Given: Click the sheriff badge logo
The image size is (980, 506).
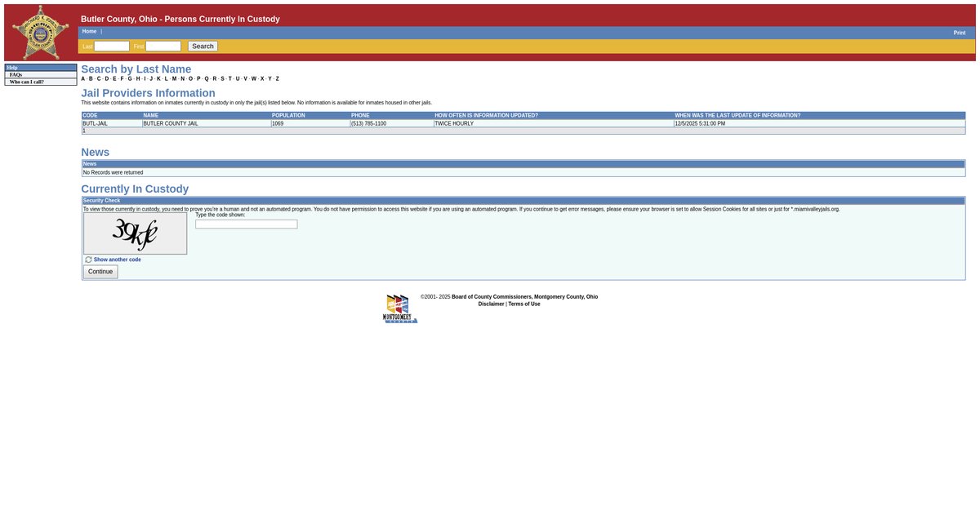Looking at the screenshot, I should 40,33.
